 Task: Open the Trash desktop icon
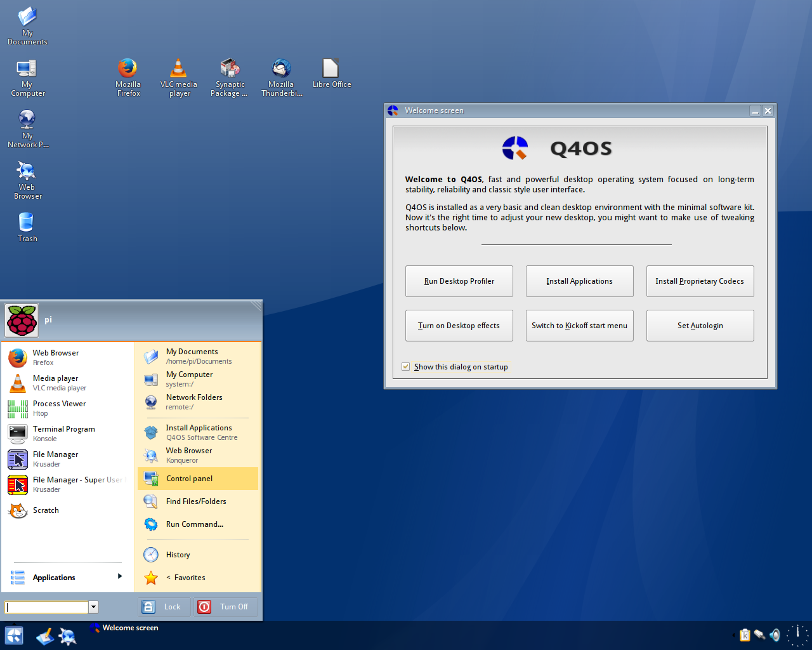(x=27, y=227)
